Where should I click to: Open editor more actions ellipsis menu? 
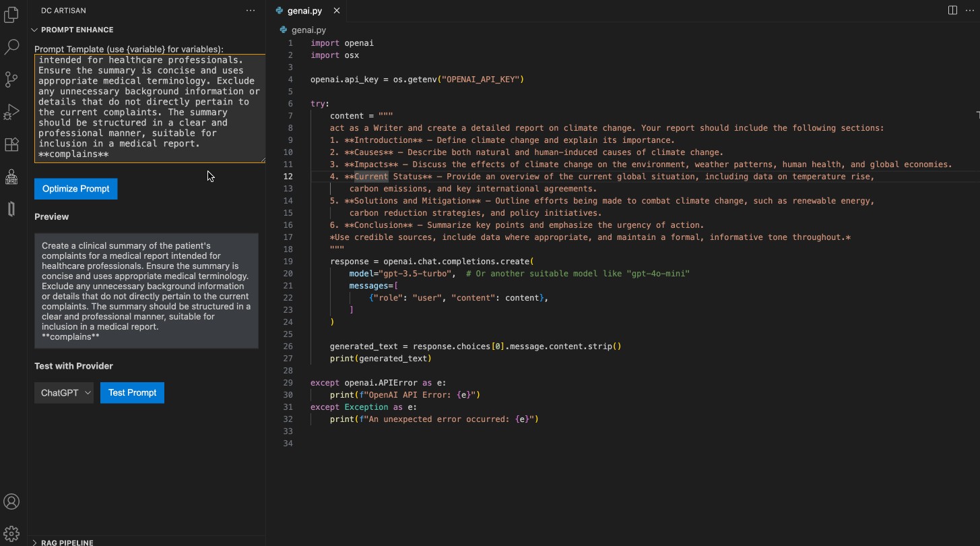click(x=969, y=10)
